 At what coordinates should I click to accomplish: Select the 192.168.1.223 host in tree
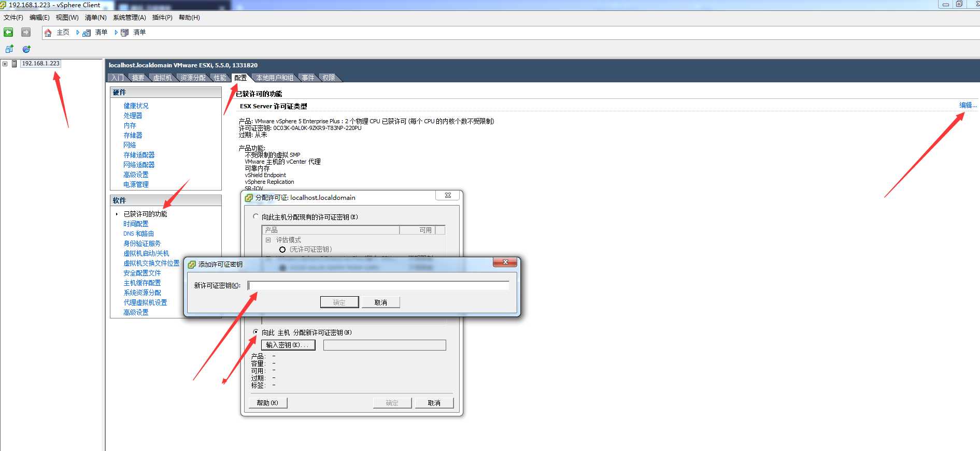(40, 64)
